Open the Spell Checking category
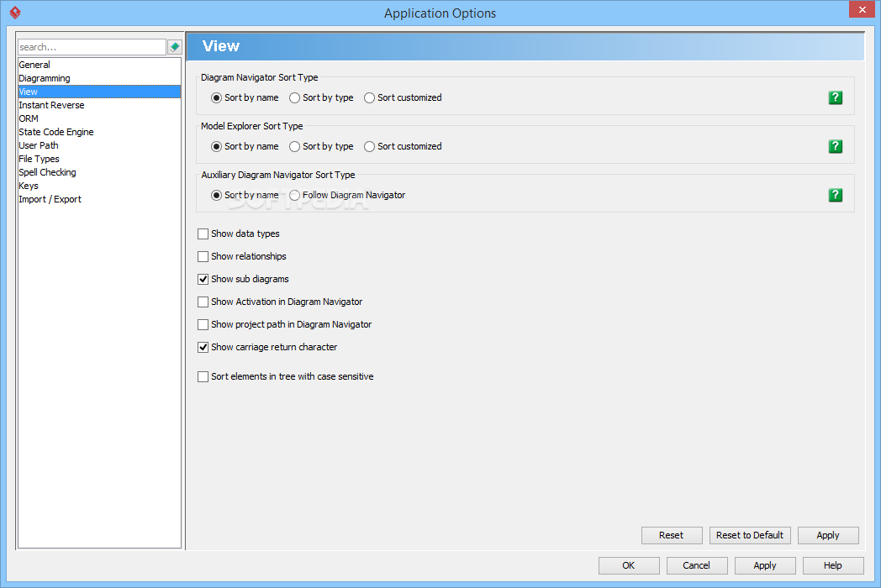Screen dimensions: 881x588 [99, 173]
